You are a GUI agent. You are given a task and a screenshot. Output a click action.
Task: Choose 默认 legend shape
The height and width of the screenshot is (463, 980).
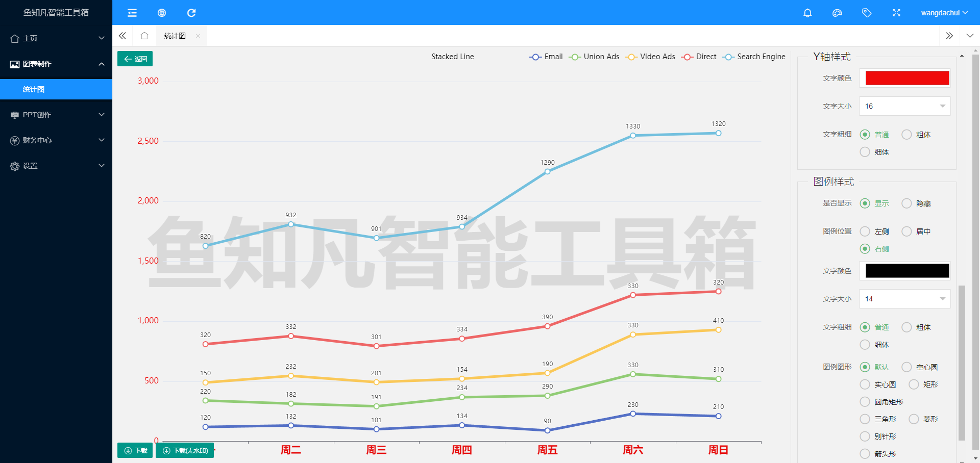click(x=874, y=367)
